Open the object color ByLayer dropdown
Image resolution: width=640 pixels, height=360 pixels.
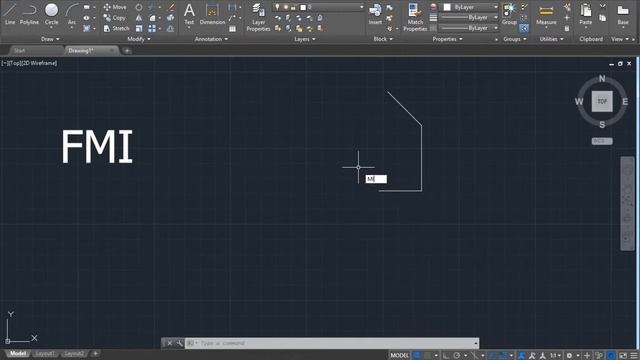pyautogui.click(x=471, y=7)
